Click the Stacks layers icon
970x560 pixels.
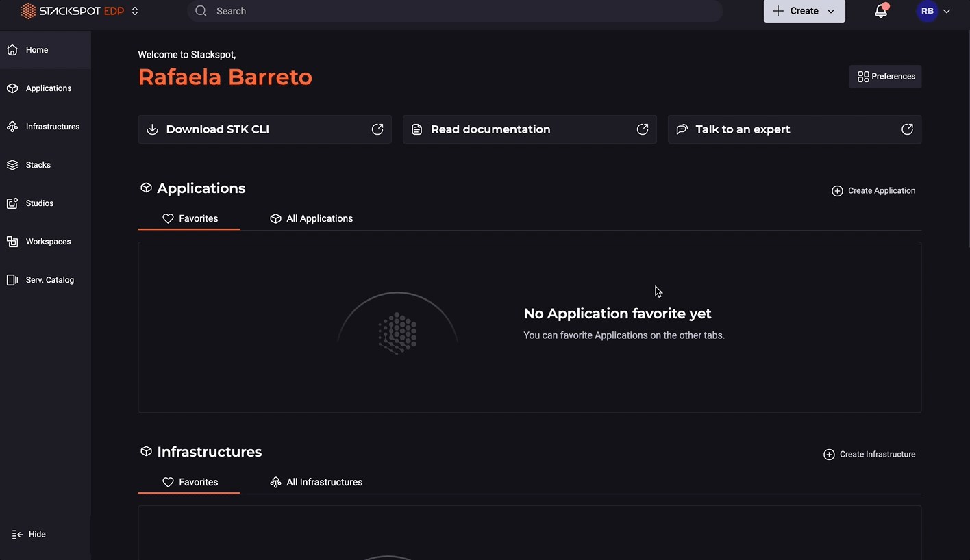tap(12, 165)
